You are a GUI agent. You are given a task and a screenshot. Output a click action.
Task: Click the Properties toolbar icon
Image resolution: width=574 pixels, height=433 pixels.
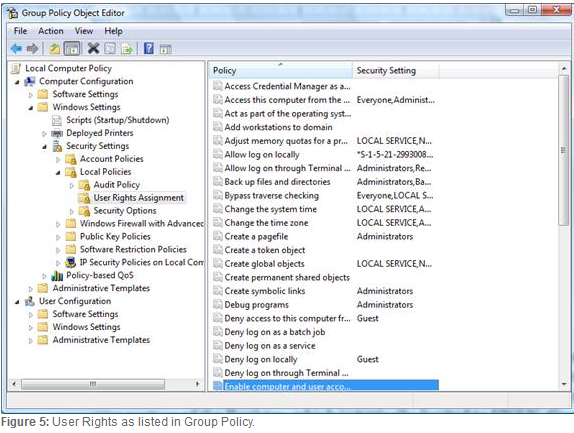click(110, 48)
